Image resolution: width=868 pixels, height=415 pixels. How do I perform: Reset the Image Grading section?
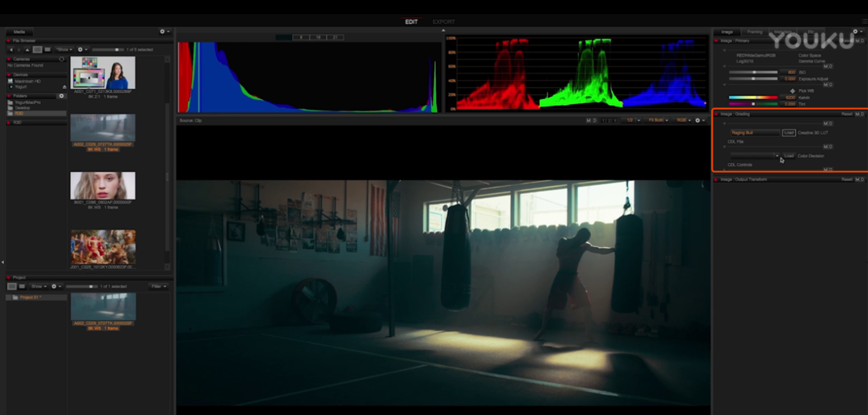click(x=847, y=114)
